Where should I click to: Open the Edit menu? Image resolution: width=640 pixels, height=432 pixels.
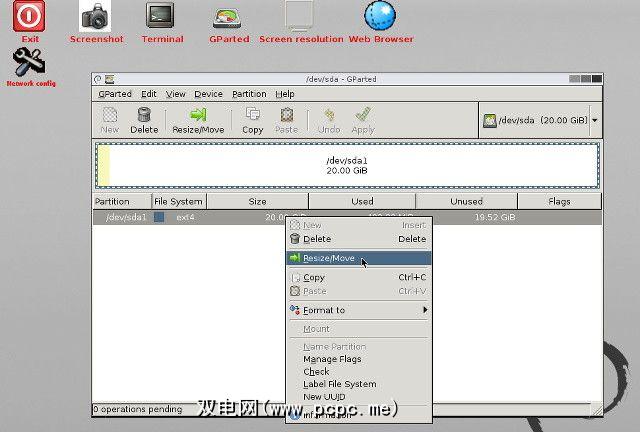(x=149, y=94)
